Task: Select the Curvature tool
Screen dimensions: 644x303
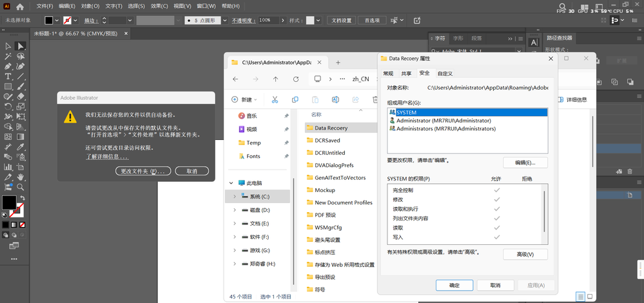Action: (x=20, y=66)
